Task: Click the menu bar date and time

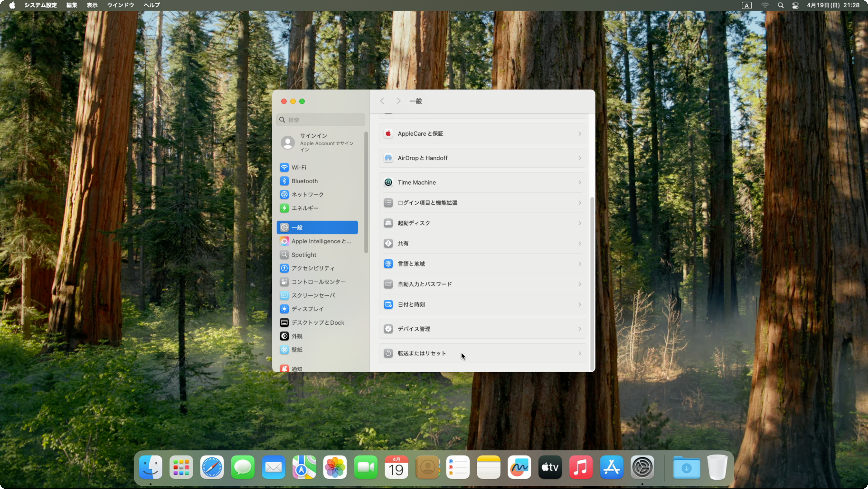Action: [833, 5]
